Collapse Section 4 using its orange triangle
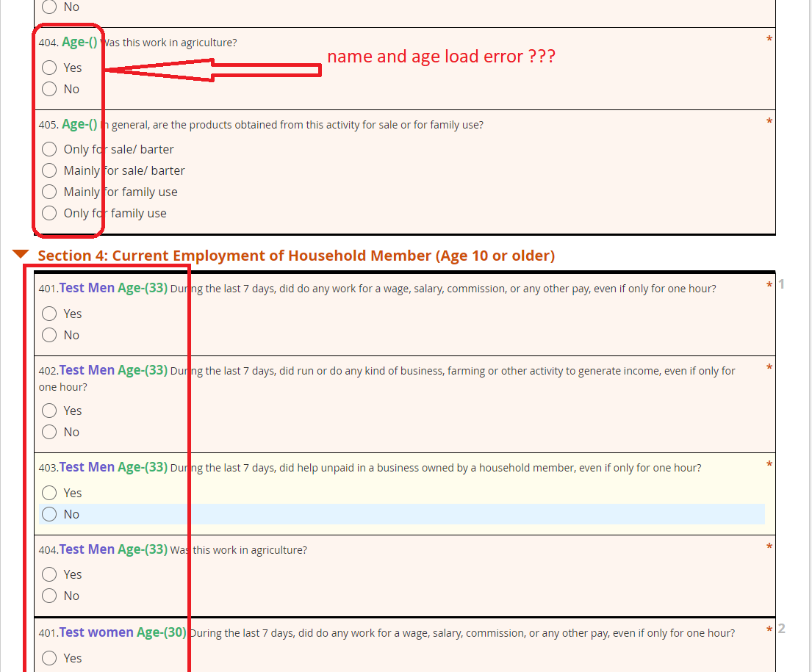Image resolution: width=812 pixels, height=672 pixels. click(19, 255)
